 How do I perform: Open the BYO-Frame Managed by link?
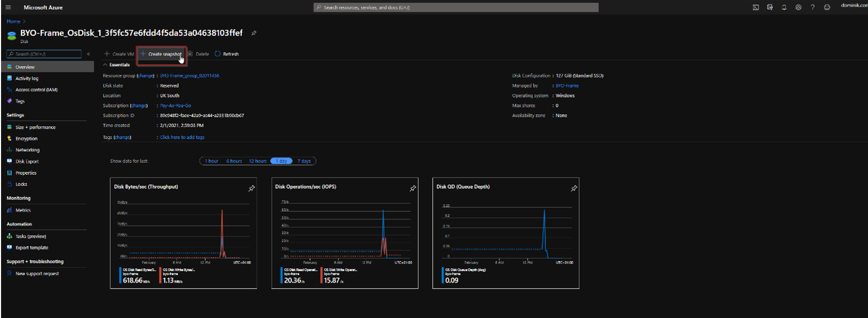(x=567, y=86)
